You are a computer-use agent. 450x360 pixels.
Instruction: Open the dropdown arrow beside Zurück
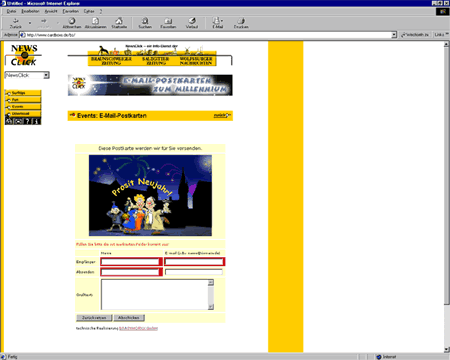30,23
